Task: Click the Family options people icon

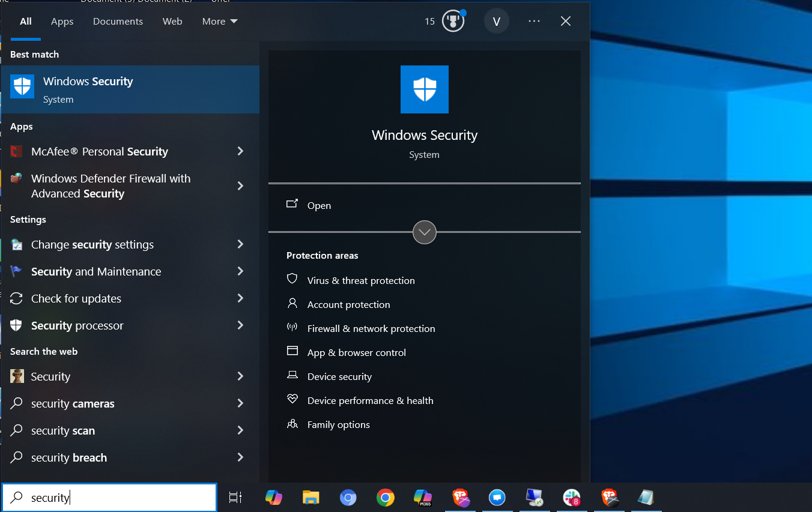Action: click(x=292, y=424)
